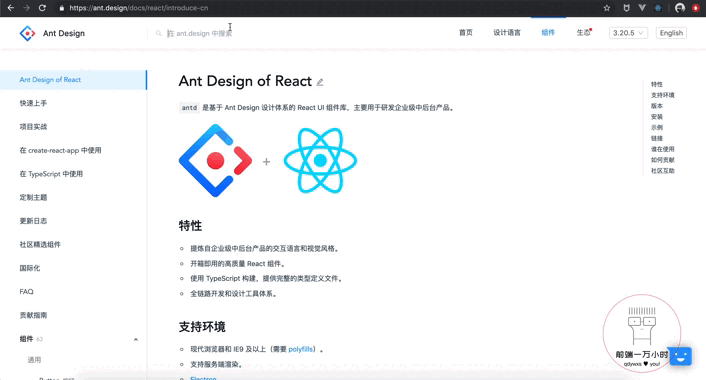Click the edit pencil icon beside the page title

point(320,82)
